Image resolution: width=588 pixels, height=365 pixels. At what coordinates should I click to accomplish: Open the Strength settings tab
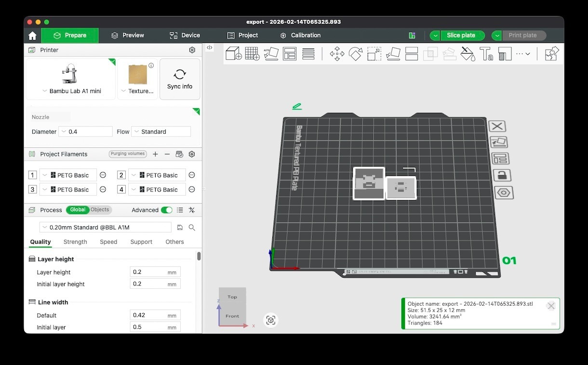(75, 242)
